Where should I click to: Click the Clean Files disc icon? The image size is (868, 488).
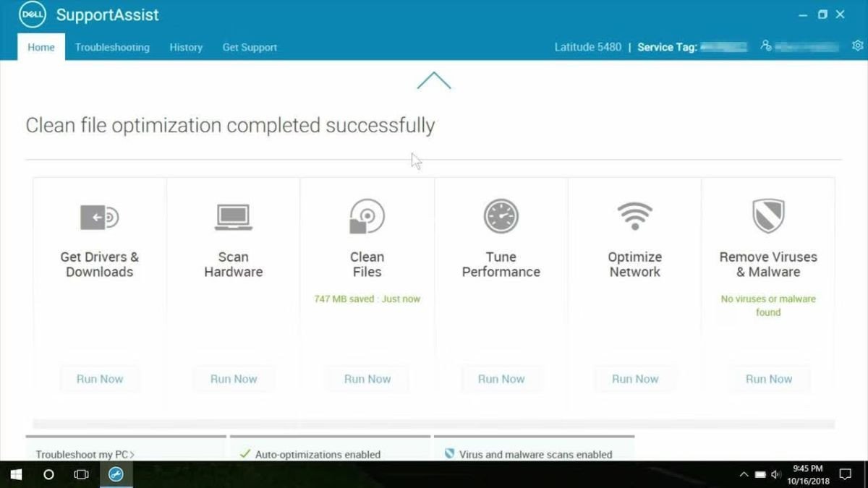367,217
